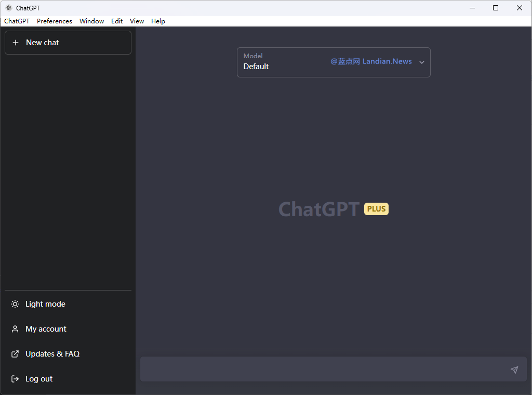Open the Model Default selector box
The image size is (532, 395).
click(334, 62)
